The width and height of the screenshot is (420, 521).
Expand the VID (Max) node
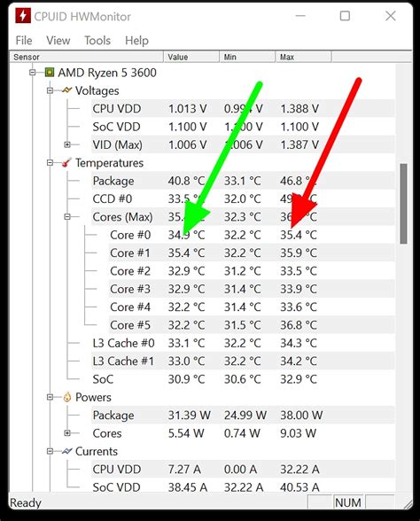[67, 144]
